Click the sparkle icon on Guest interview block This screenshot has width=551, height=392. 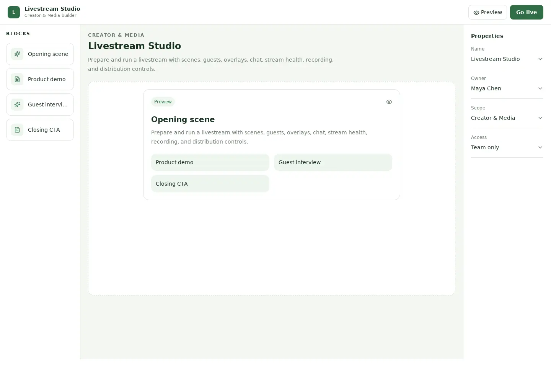coord(17,105)
